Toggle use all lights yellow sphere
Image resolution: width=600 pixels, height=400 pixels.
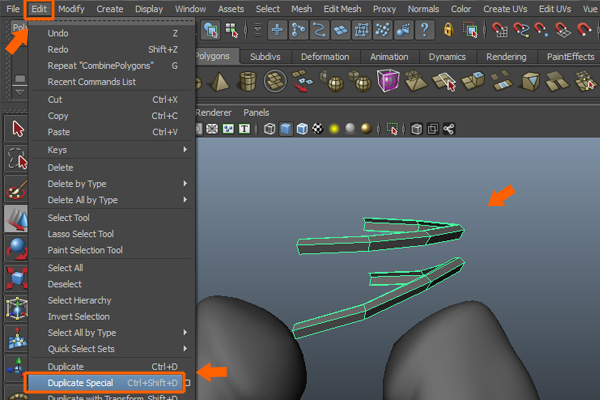click(334, 129)
